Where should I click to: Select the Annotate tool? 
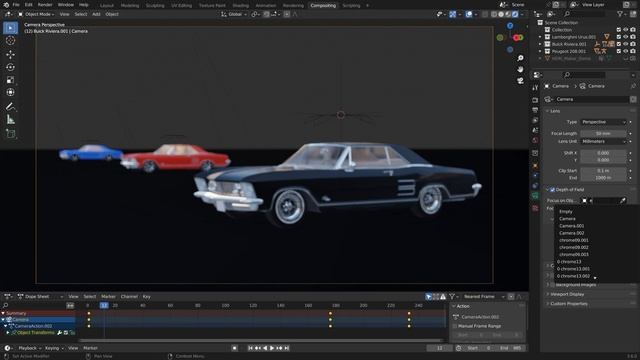click(x=11, y=107)
